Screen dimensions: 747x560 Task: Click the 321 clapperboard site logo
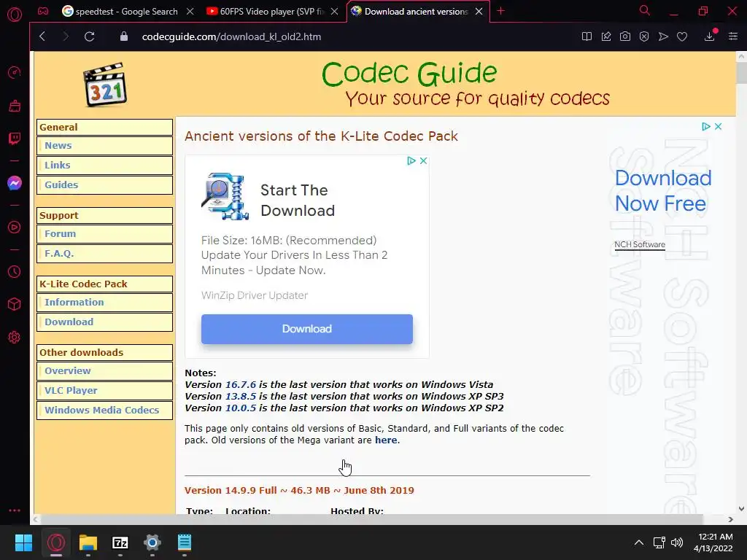105,85
